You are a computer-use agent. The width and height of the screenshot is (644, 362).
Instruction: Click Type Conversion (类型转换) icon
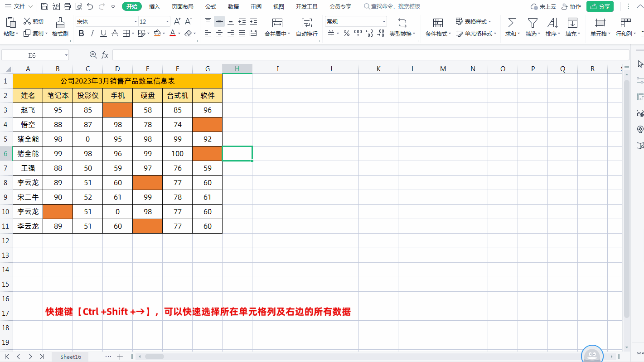tap(402, 23)
